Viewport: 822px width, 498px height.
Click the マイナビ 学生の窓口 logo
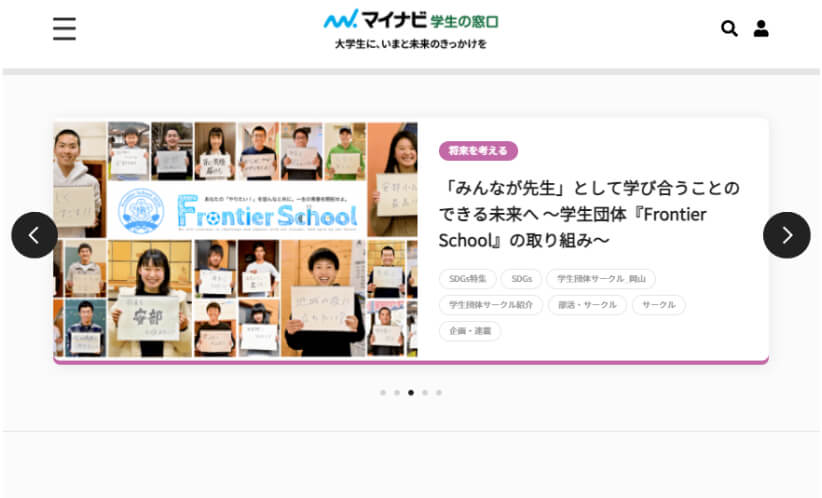click(411, 20)
